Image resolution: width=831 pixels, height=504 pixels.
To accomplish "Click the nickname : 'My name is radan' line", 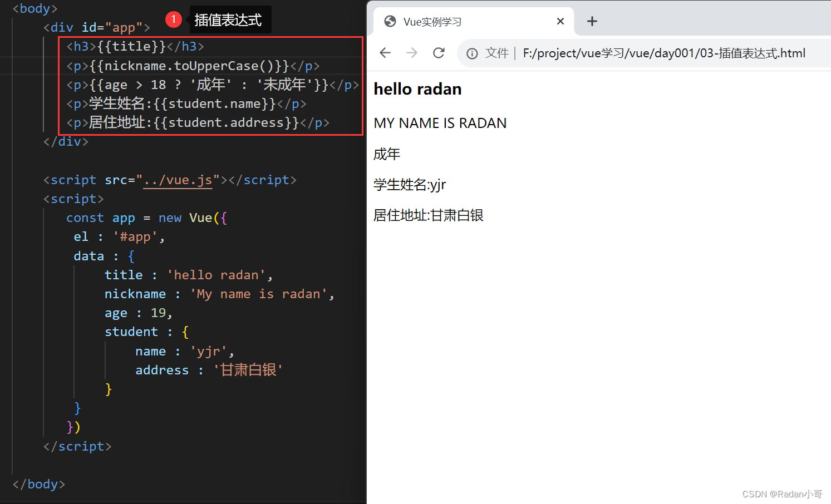I will [220, 294].
